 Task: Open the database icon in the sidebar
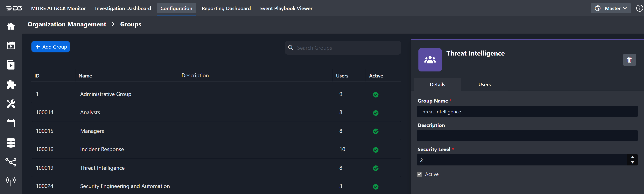point(11,142)
